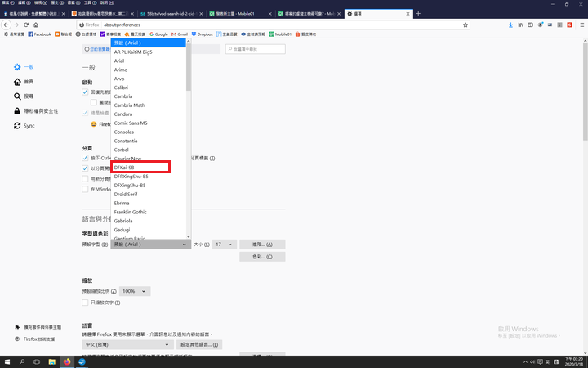Switch to the 58b.tv vod-search tab
The height and width of the screenshot is (368, 588).
click(171, 14)
